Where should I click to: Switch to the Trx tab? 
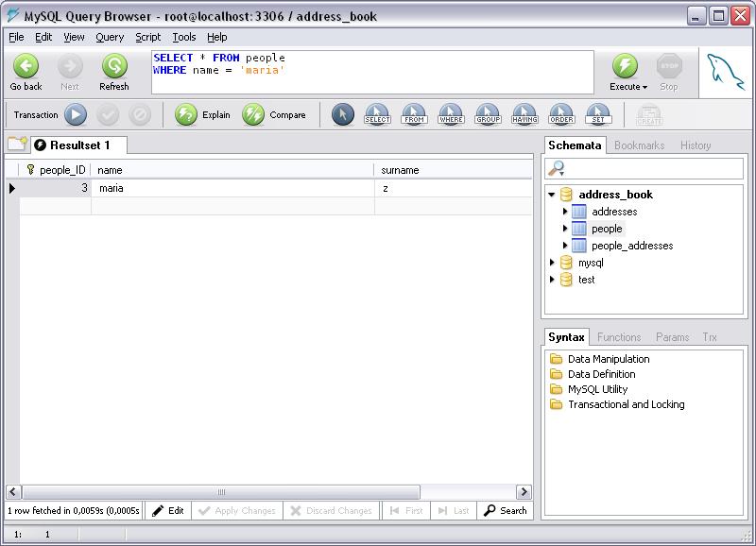point(710,337)
